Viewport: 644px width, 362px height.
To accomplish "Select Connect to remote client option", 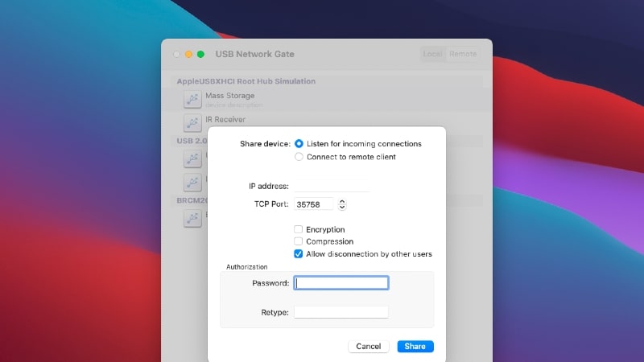I will click(x=299, y=157).
